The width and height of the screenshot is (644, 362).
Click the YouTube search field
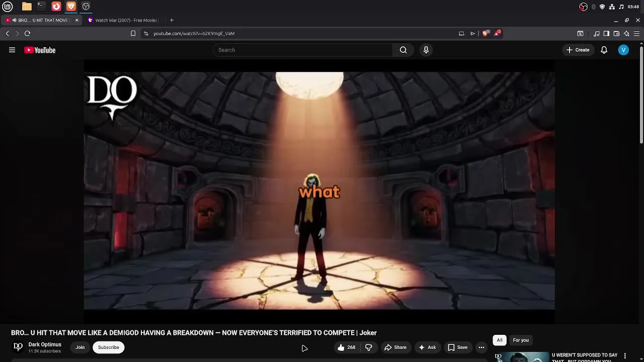coord(302,50)
